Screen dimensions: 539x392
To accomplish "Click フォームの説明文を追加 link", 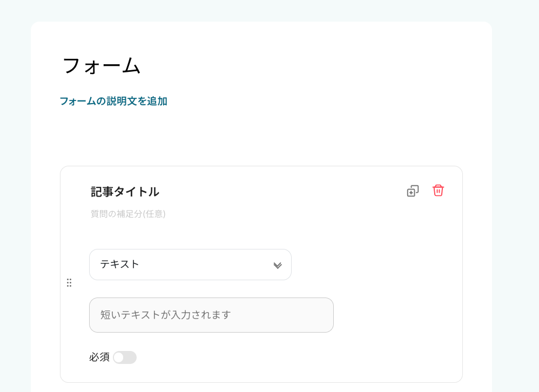I will (113, 102).
